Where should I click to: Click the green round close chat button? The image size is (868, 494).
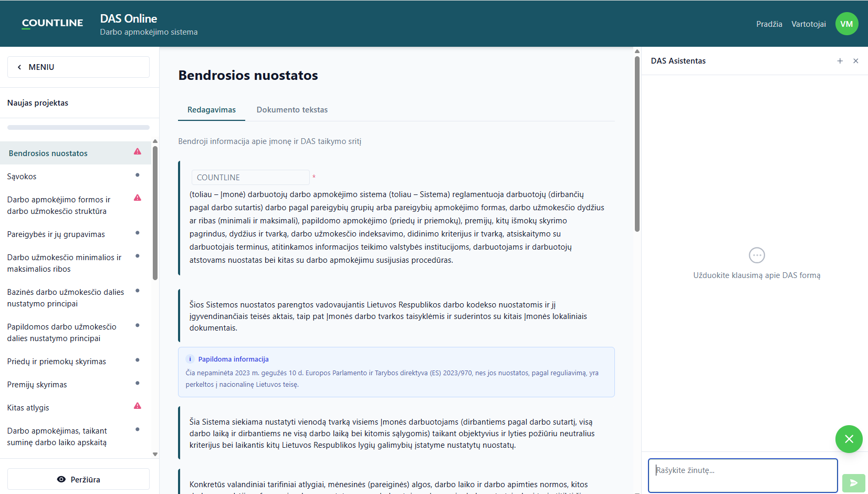849,439
